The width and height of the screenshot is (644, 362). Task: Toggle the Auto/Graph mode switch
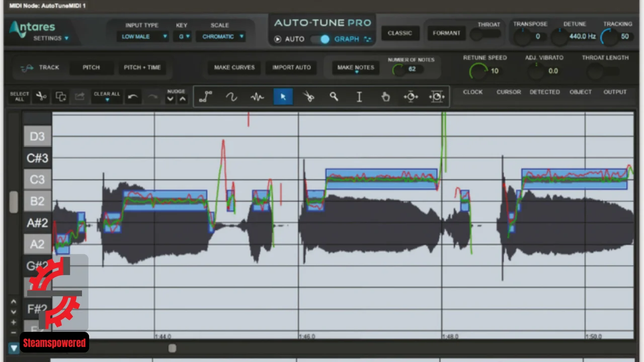(320, 39)
